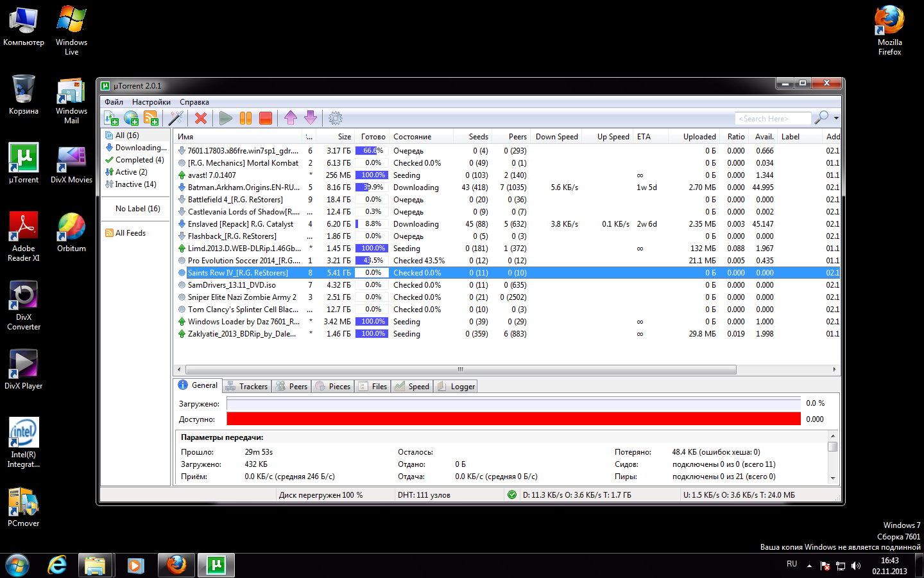Select Enslaved [Repack] R.G. Catalyst torrent
Image resolution: width=924 pixels, height=578 pixels.
click(x=507, y=224)
